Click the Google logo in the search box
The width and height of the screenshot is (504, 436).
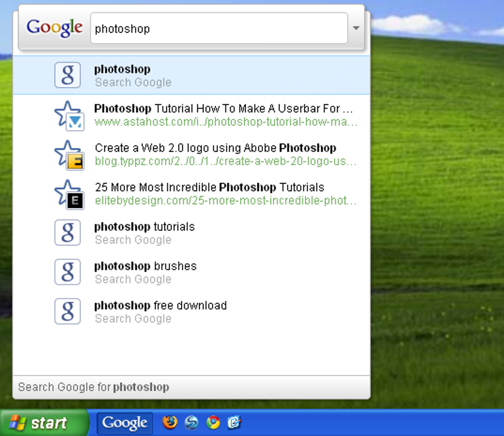pyautogui.click(x=54, y=28)
